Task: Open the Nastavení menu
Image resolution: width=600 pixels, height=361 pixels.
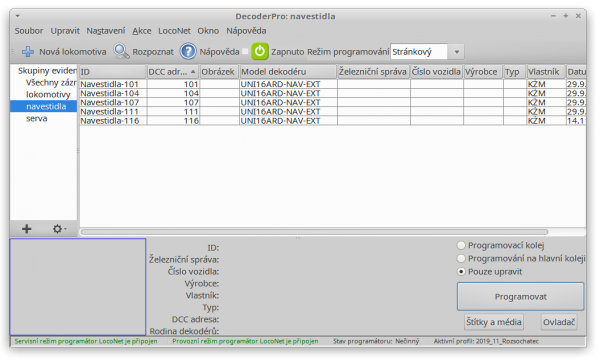Action: tap(106, 31)
